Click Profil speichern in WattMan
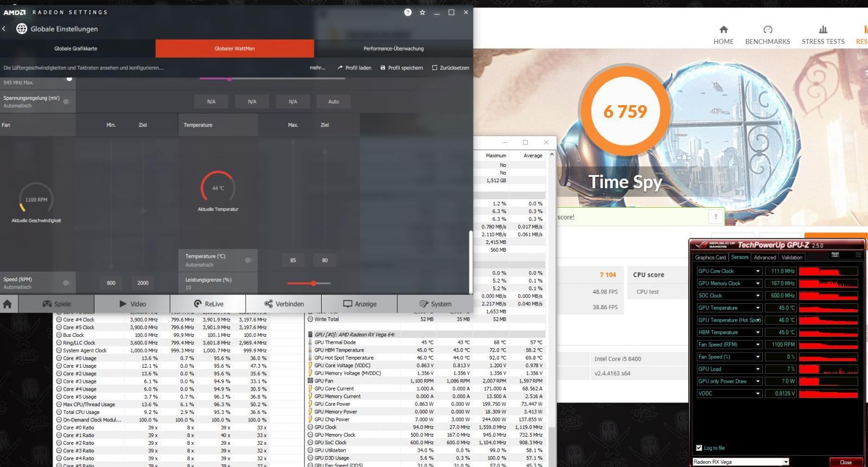Image resolution: width=868 pixels, height=467 pixels. [401, 68]
